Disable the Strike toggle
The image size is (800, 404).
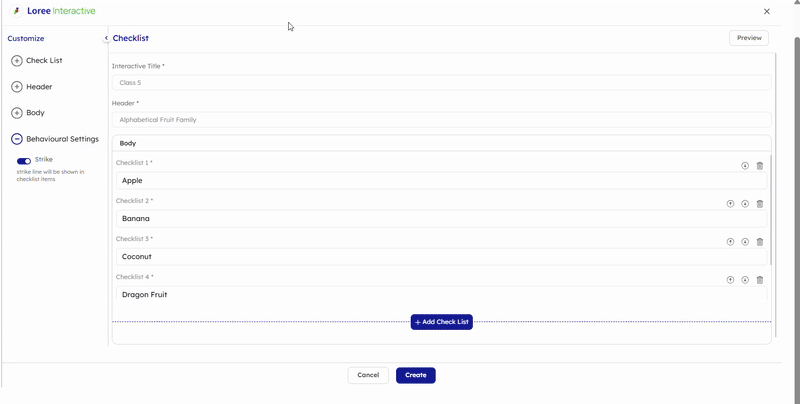tap(24, 161)
